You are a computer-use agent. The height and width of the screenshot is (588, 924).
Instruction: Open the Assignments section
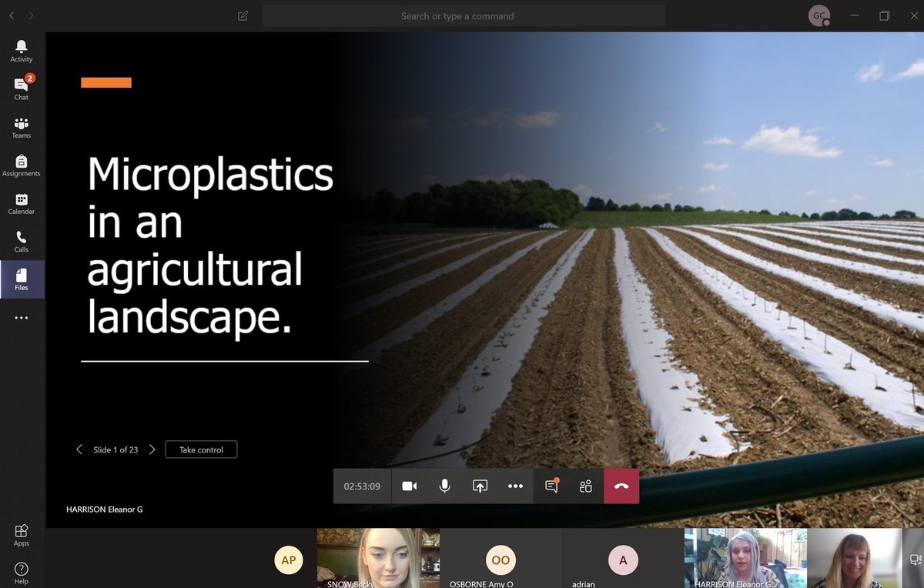[x=22, y=165]
